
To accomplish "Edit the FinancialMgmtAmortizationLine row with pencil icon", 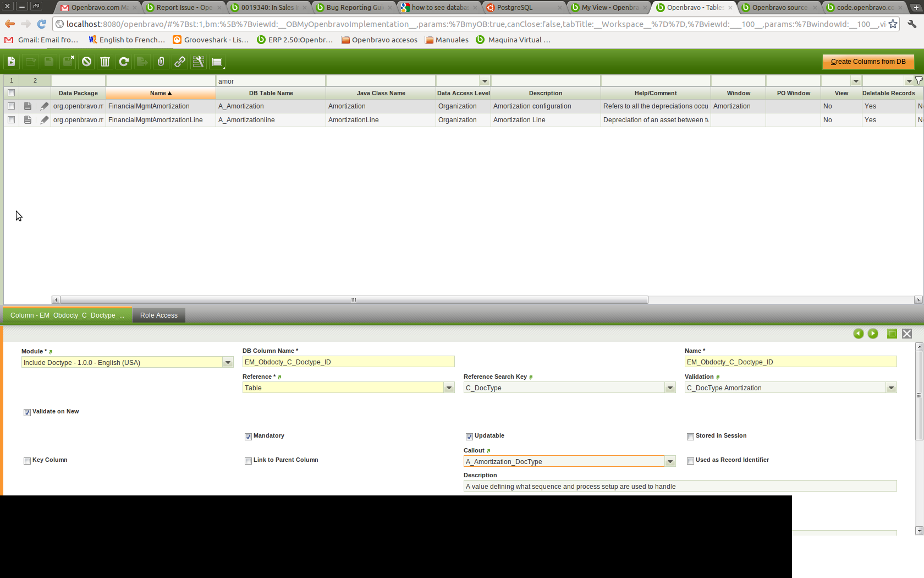I will coord(45,120).
